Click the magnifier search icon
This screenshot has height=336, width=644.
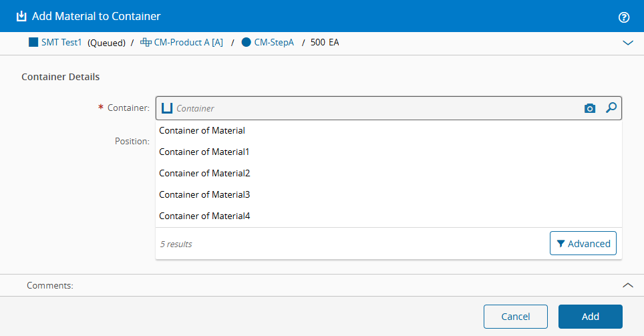point(611,108)
